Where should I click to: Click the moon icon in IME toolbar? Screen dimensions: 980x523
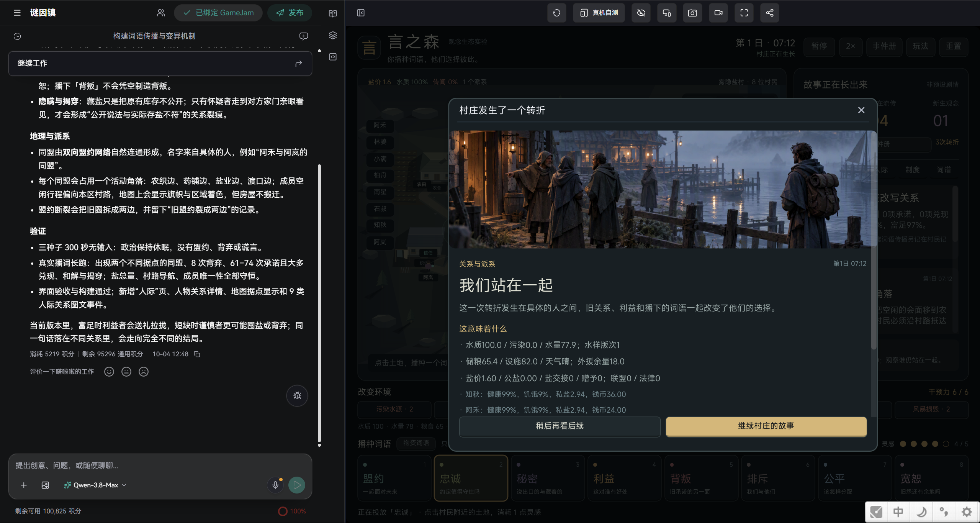[x=921, y=512]
